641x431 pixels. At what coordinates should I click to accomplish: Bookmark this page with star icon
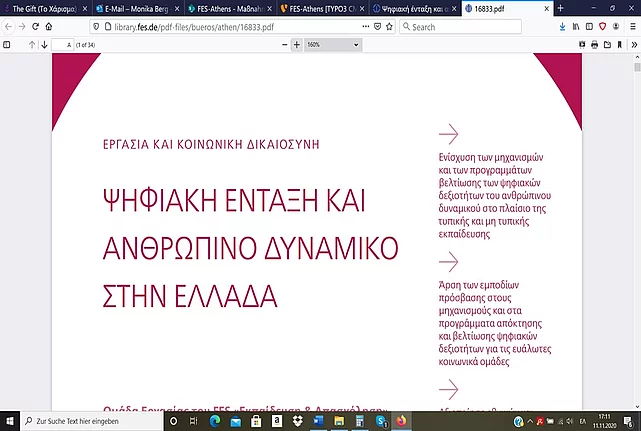pyautogui.click(x=389, y=27)
